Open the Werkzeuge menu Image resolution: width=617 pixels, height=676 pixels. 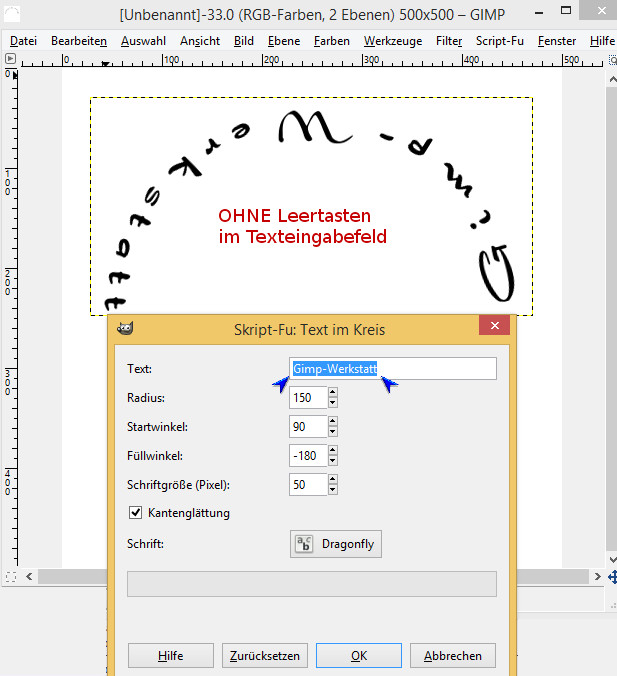(393, 41)
